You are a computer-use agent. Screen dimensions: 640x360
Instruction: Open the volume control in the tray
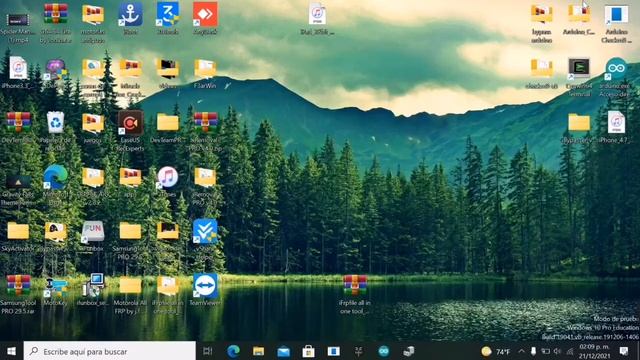(558, 351)
